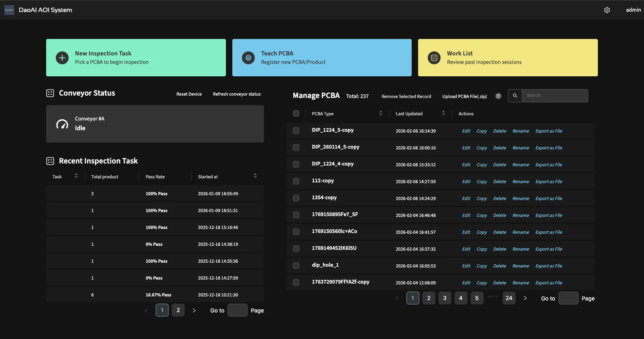Screen dimensions: 644x339
Task: Click the DaoAI logo in header
Action: coord(9,10)
